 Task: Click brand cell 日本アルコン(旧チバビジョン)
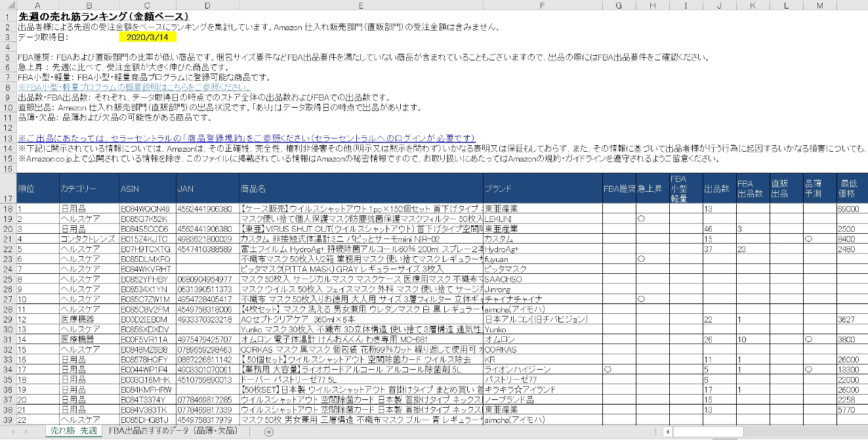[542, 319]
